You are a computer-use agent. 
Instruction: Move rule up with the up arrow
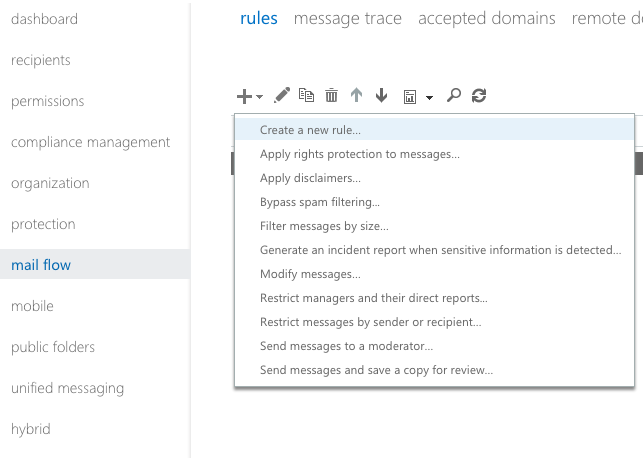point(356,95)
